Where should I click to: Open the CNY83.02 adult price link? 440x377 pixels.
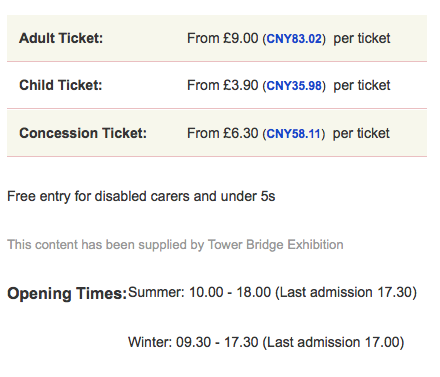point(294,39)
